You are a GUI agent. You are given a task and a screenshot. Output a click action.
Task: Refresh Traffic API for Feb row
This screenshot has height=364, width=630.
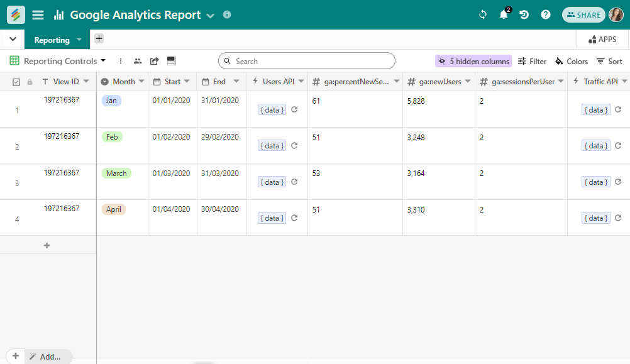(x=618, y=145)
